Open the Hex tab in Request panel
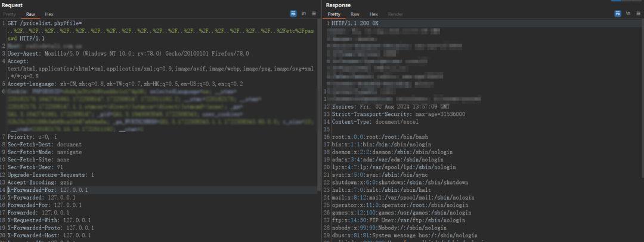Screen dimensions: 644x242 click(x=49, y=14)
